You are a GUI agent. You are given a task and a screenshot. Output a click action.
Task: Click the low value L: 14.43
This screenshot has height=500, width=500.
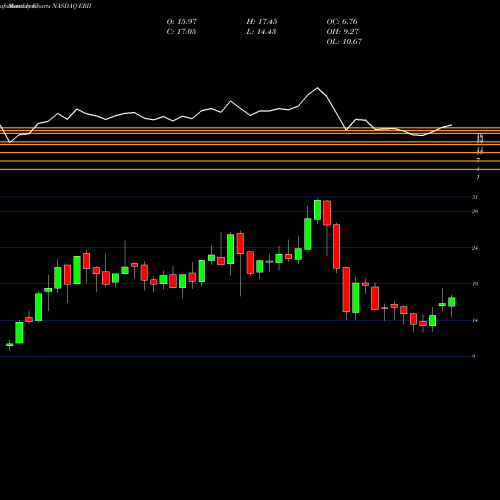[261, 32]
